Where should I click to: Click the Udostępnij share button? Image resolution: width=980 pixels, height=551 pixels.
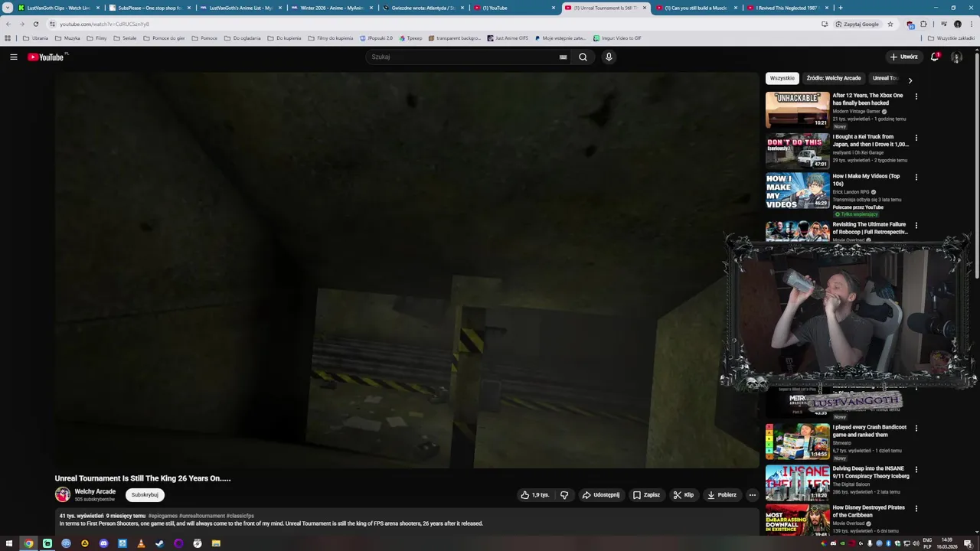pos(601,495)
